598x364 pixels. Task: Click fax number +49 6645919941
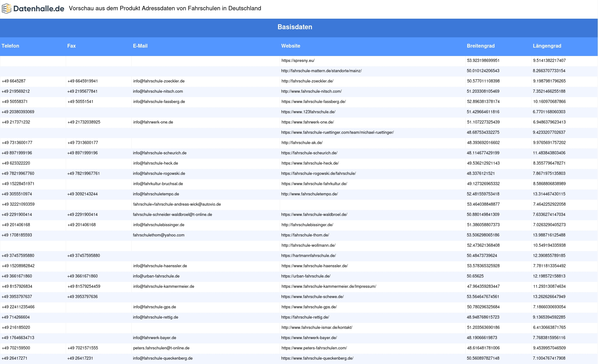[83, 81]
